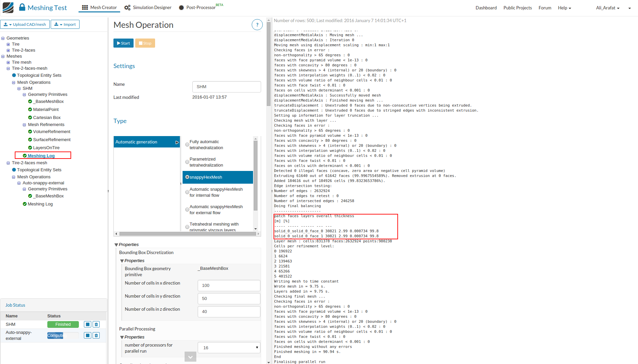Open the Job Status link
The image size is (638, 364).
coord(15,305)
